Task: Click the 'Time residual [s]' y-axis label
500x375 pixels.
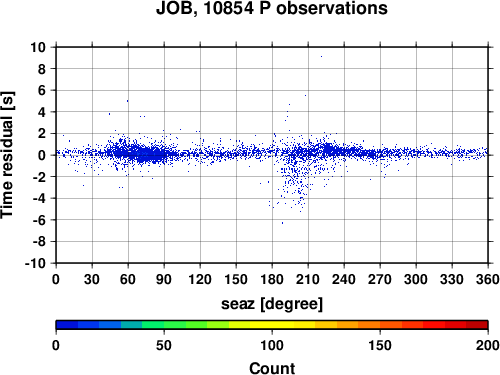Action: tap(7, 155)
